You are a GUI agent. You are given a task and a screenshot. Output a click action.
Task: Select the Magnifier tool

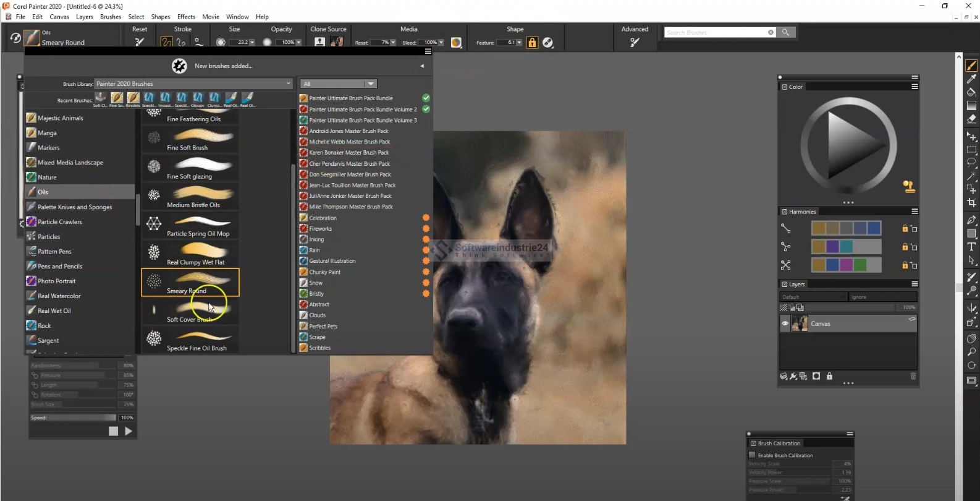(x=971, y=352)
